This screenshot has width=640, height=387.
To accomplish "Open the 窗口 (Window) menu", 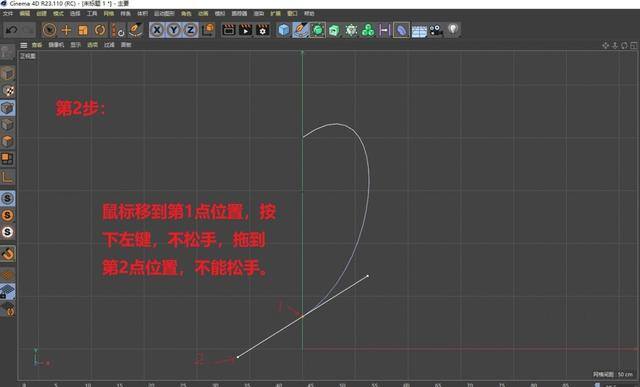I will (x=292, y=13).
